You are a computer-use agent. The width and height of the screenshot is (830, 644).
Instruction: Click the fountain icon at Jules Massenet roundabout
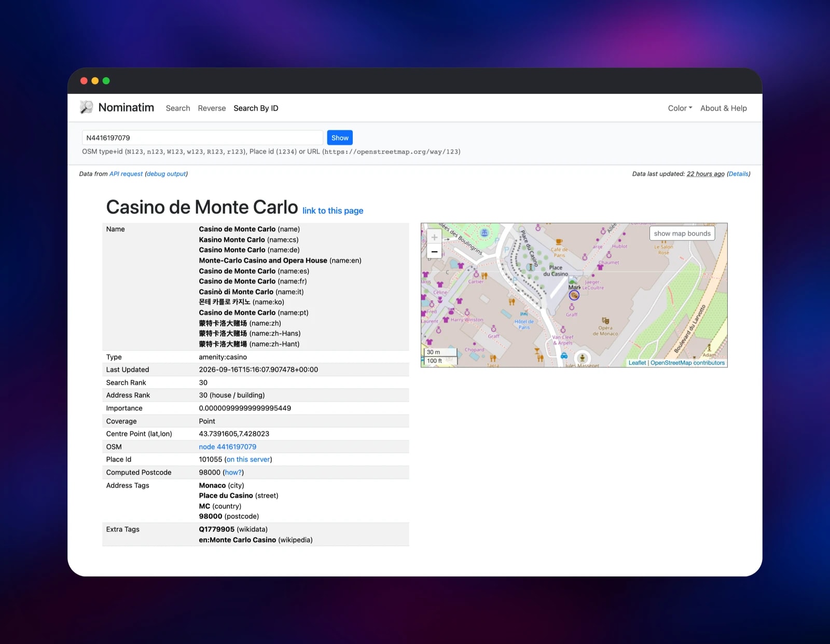[583, 358]
